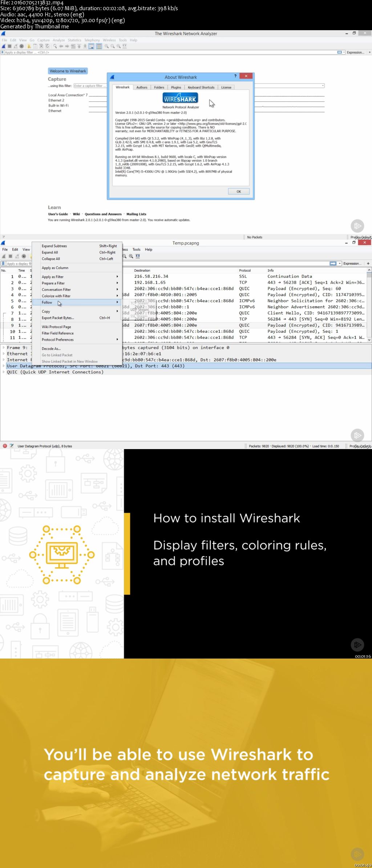The image size is (372, 868).
Task: Toggle auto-scroll icon in Network Analyzer toolbar
Action: pos(91,46)
